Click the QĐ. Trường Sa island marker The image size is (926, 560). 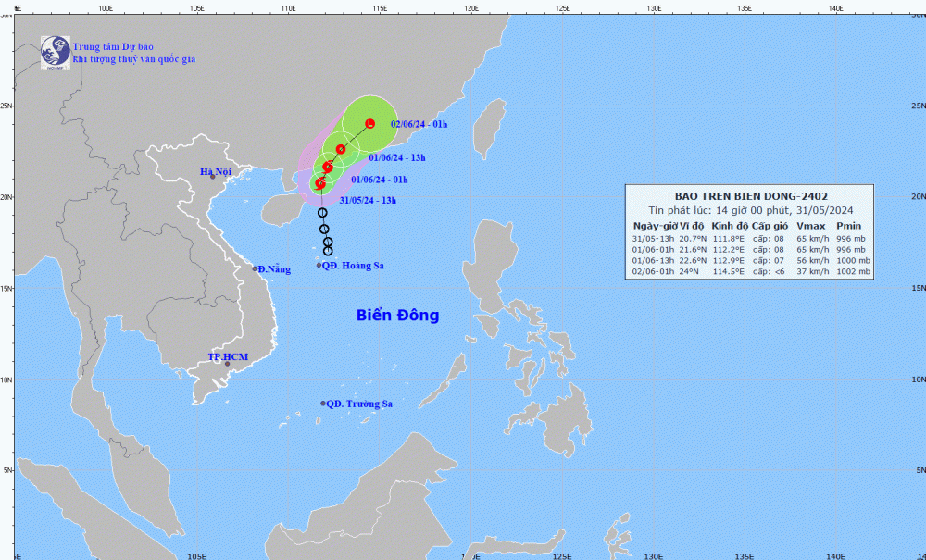(x=323, y=404)
